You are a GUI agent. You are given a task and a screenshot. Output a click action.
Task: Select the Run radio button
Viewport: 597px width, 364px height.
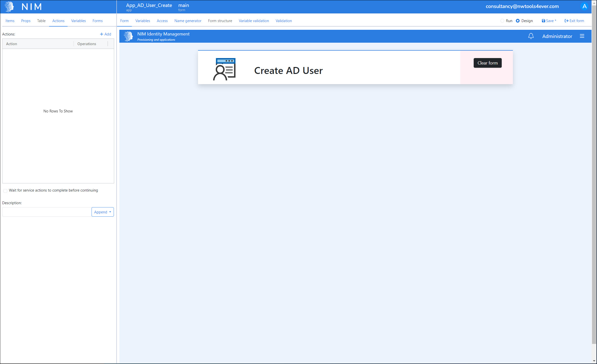[502, 21]
